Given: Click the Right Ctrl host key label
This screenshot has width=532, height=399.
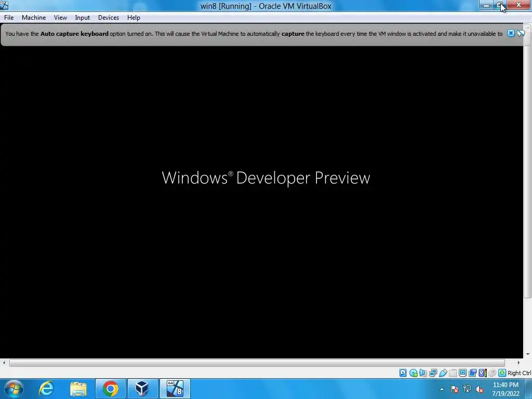Looking at the screenshot, I should point(520,373).
